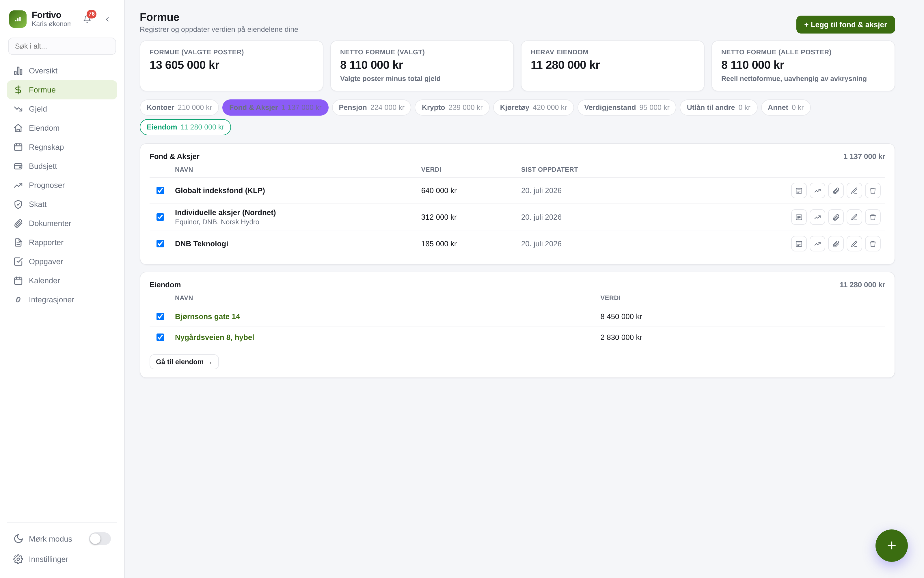Open the Regnskap page
The image size is (924, 578).
[x=62, y=147]
